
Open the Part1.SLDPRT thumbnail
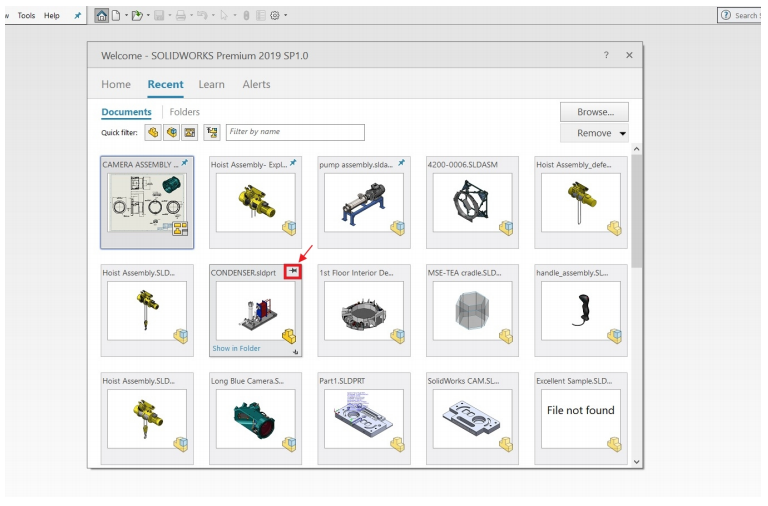tap(364, 419)
